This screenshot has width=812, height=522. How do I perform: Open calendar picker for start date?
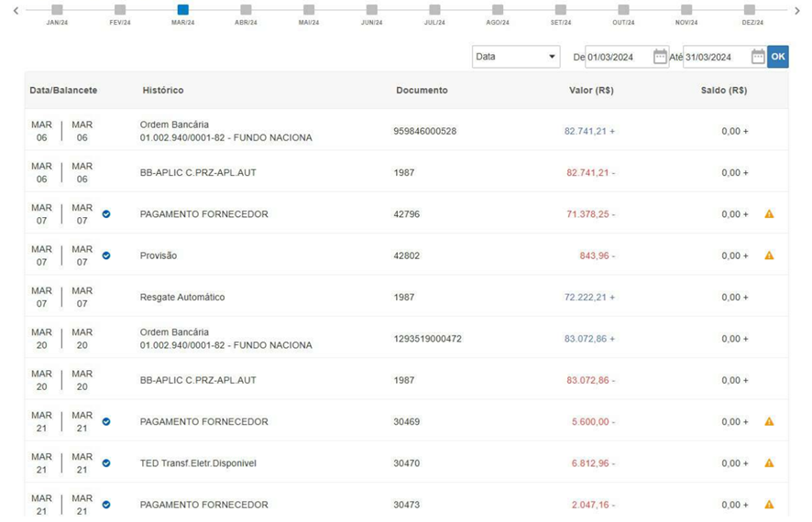660,57
